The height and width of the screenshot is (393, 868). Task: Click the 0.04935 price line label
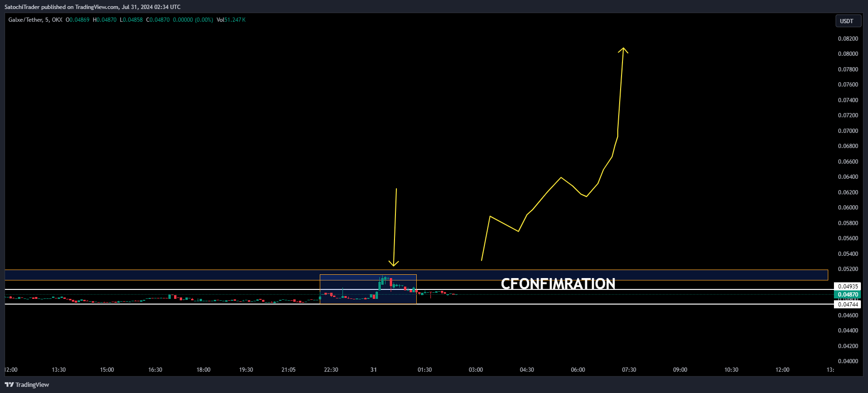click(848, 287)
